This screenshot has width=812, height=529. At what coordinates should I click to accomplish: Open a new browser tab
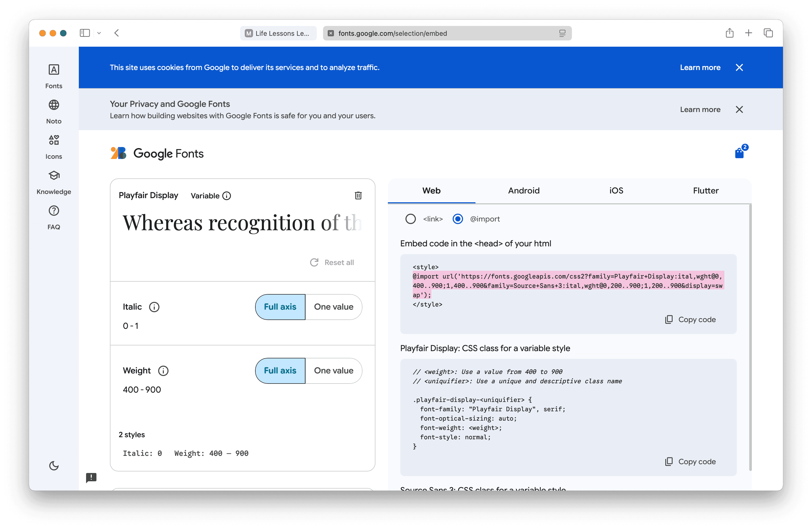pos(748,33)
